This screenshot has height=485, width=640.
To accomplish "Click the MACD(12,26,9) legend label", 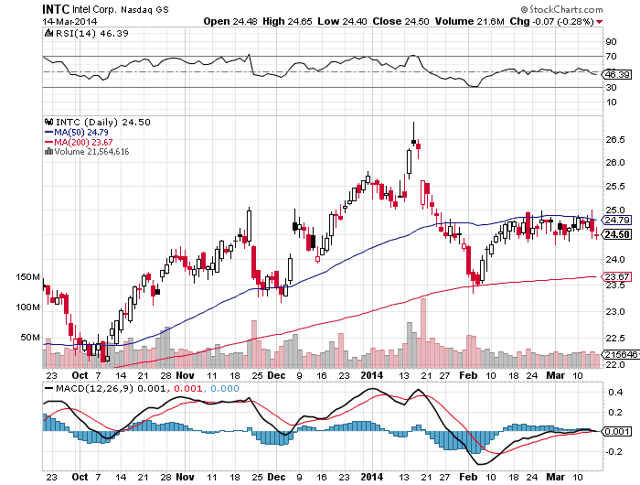I will pos(95,388).
